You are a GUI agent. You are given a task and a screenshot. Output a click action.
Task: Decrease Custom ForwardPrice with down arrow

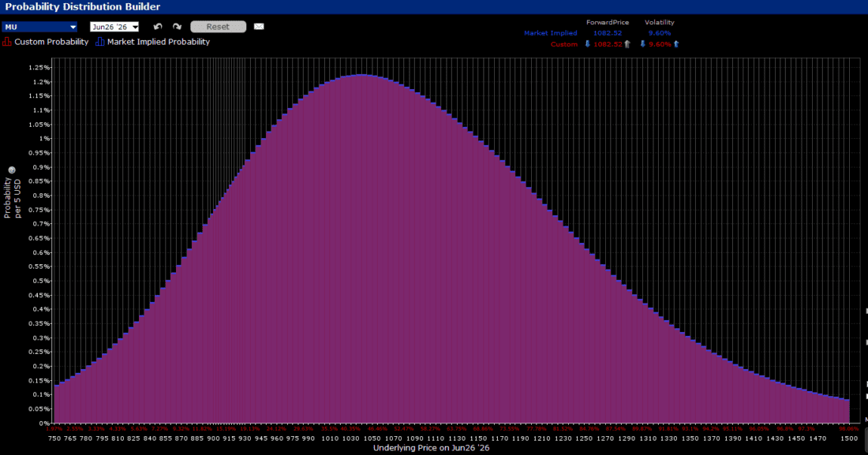pos(587,43)
